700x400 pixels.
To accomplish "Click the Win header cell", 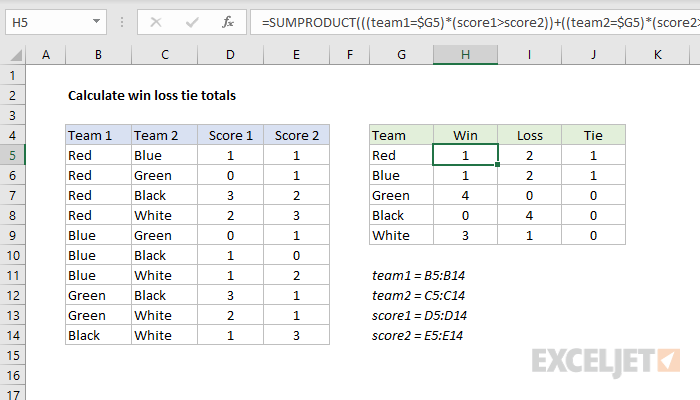I will pyautogui.click(x=465, y=135).
